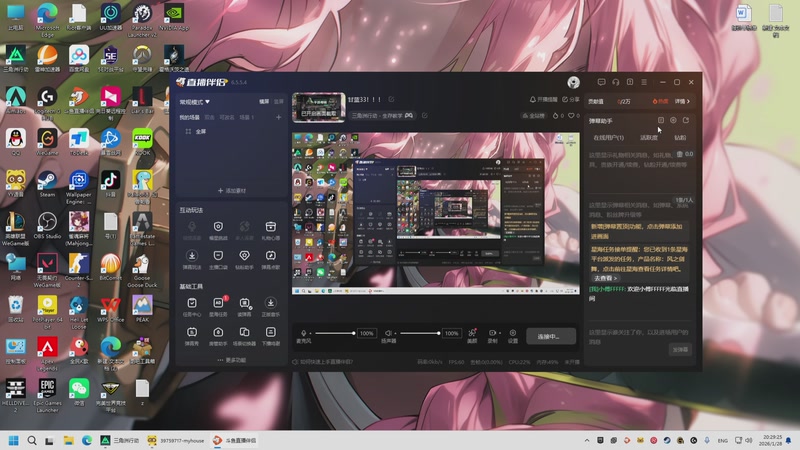Select the 钻粉 tab
This screenshot has height=450, width=800.
(x=680, y=138)
